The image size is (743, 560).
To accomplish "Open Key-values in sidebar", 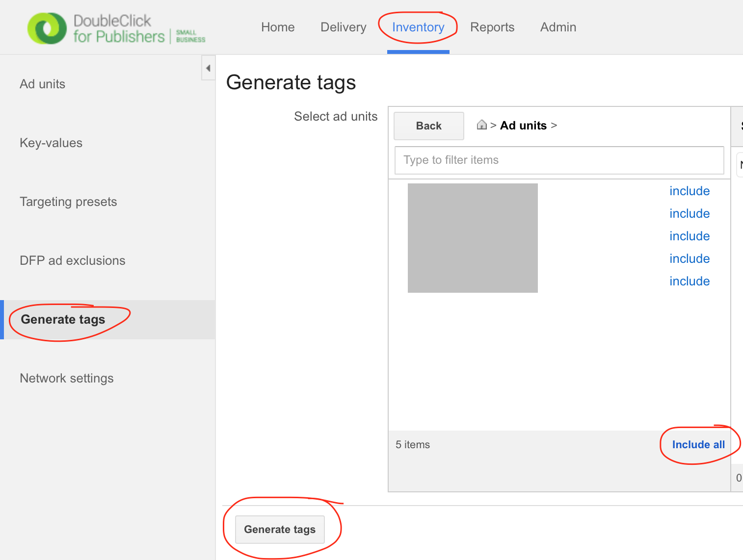I will (x=51, y=143).
